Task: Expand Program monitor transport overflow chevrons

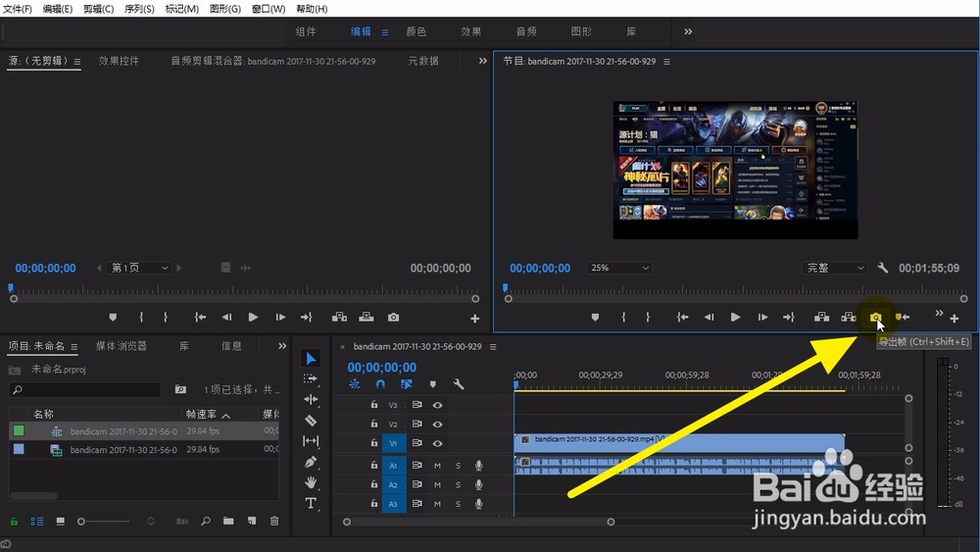Action: click(x=938, y=313)
